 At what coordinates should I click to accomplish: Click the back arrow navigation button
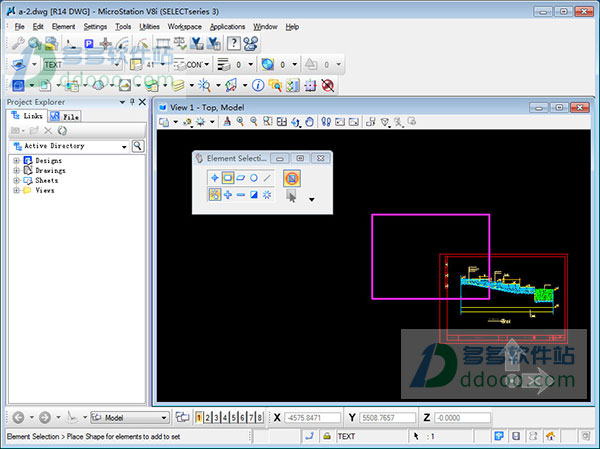coord(18,417)
